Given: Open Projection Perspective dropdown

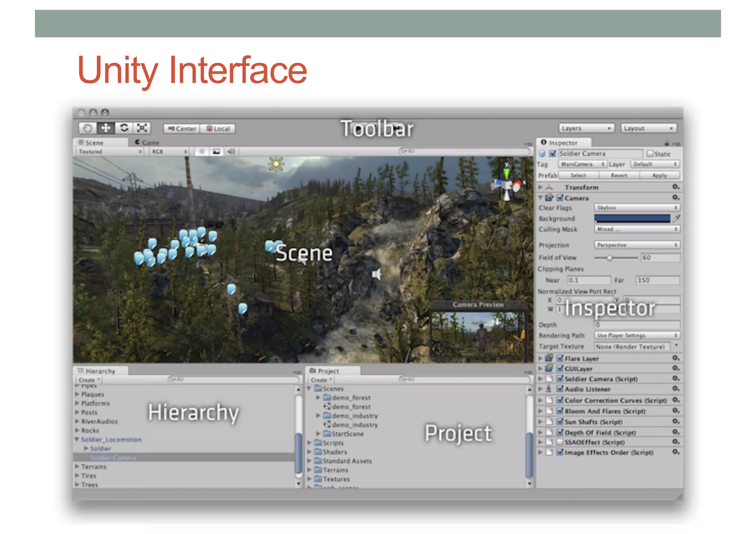Looking at the screenshot, I should 637,245.
